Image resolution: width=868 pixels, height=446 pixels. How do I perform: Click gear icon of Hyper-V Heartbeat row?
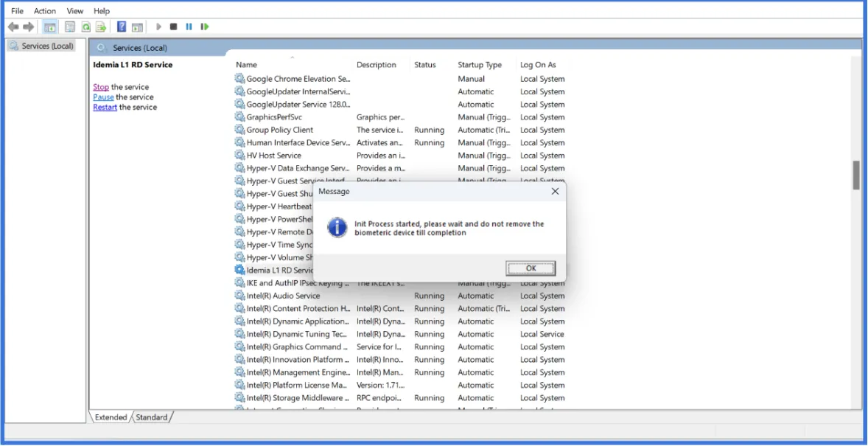pos(239,206)
